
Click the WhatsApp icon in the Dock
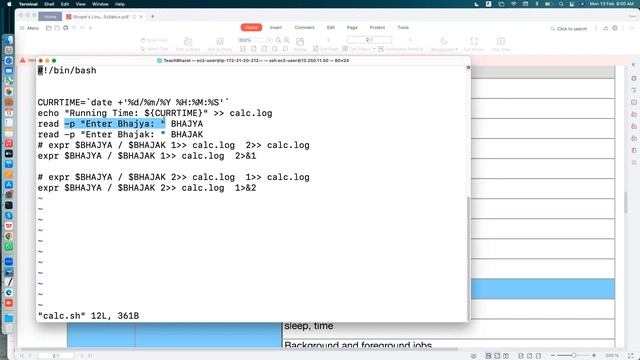pos(9,247)
